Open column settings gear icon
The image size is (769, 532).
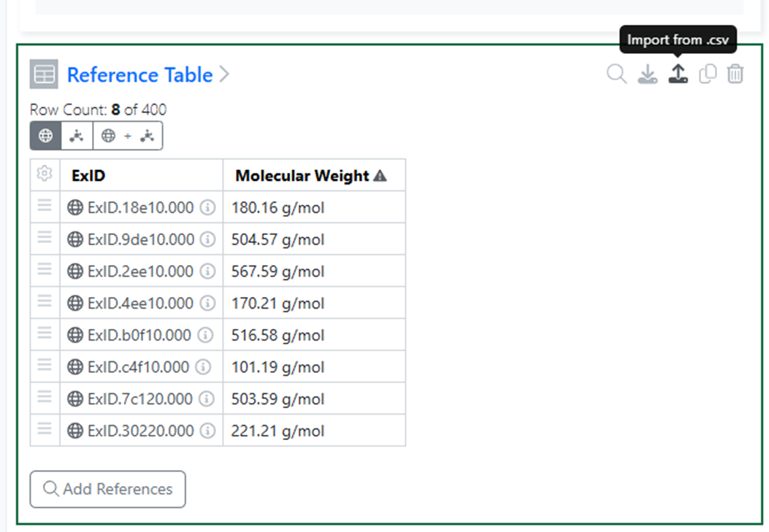[45, 174]
